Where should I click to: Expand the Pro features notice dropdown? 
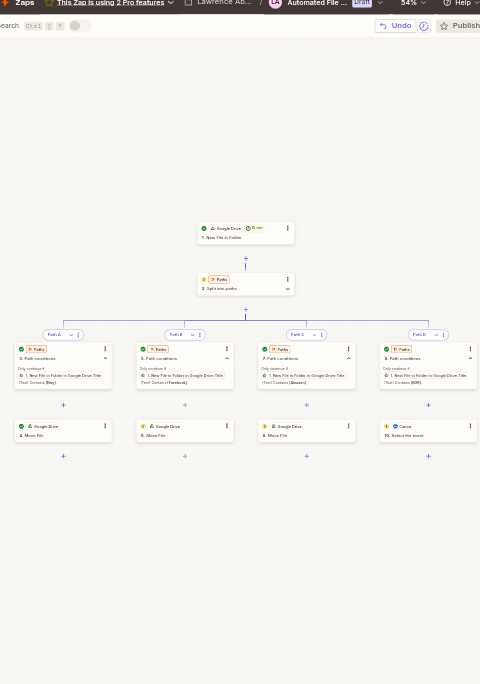pyautogui.click(x=171, y=3)
